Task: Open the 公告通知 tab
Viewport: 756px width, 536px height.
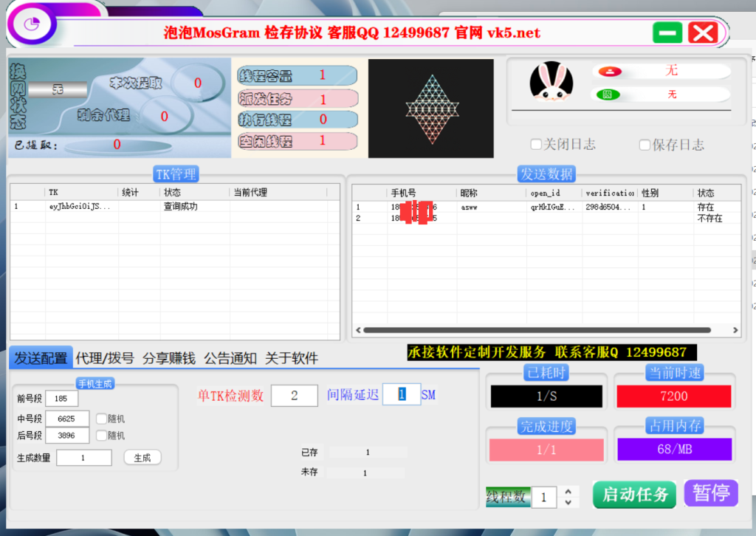Action: (230, 358)
